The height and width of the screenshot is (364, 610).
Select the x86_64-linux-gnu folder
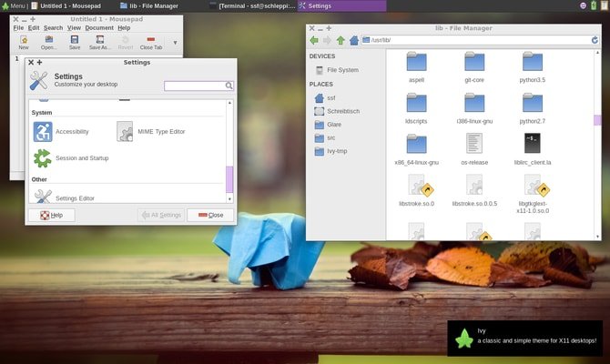(416, 149)
